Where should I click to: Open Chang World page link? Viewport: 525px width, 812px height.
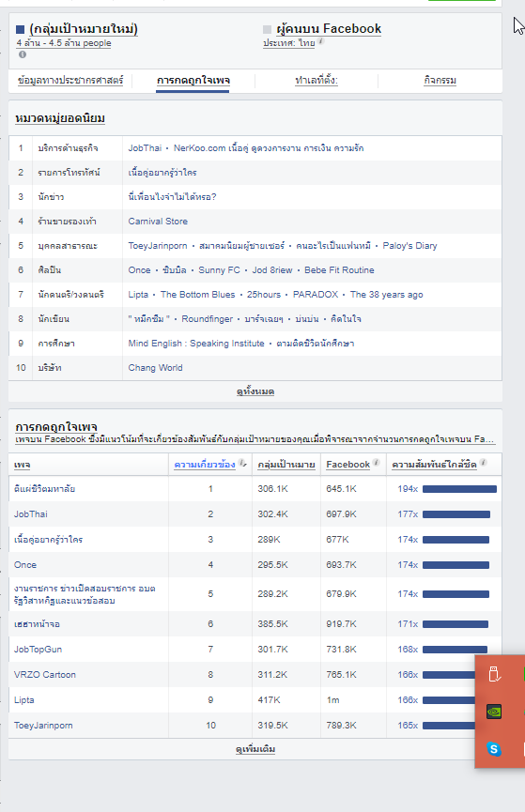155,367
